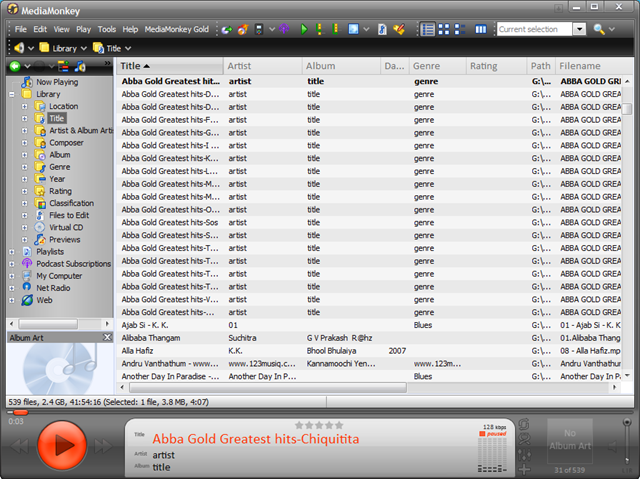Toggle the player shuffle icon

(x=524, y=439)
